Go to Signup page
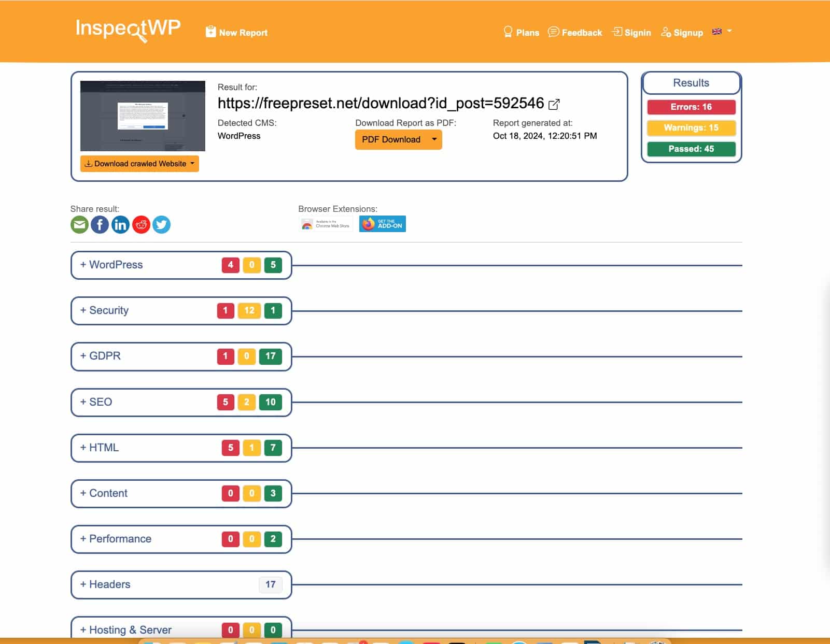 point(682,32)
